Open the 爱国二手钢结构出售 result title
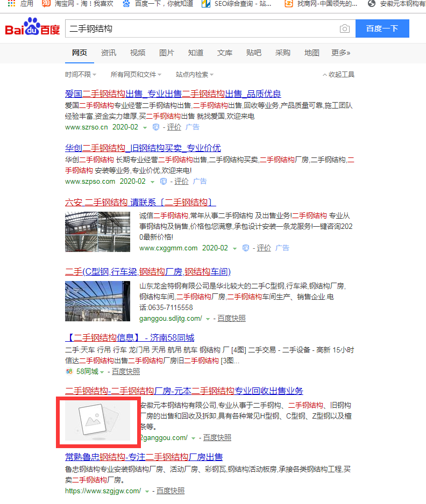 click(x=173, y=94)
